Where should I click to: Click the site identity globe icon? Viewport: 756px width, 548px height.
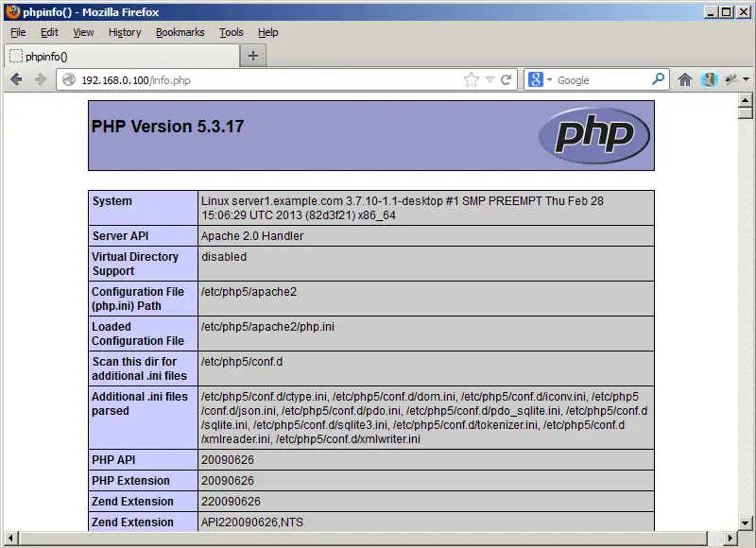[x=68, y=80]
